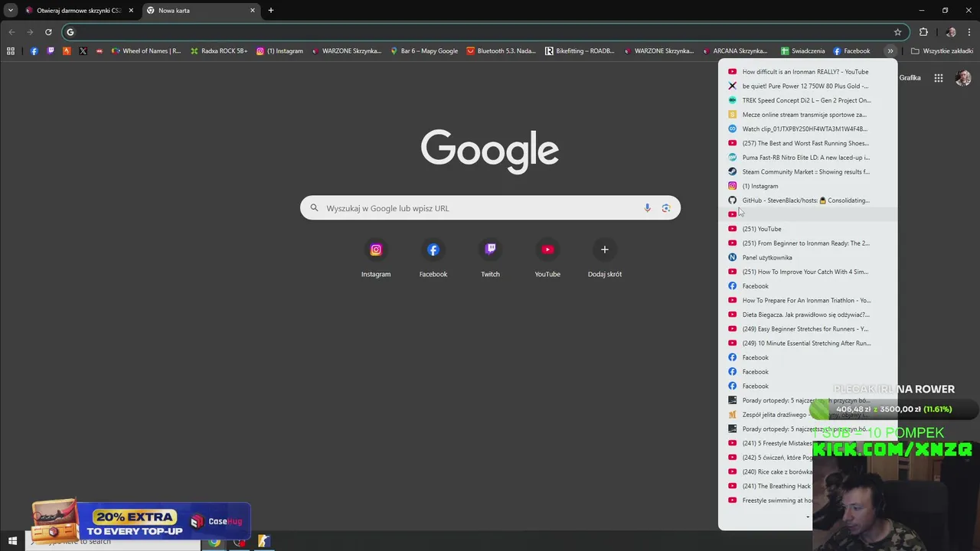Switch to Chrome in the taskbar
980x551 pixels.
pyautogui.click(x=214, y=542)
